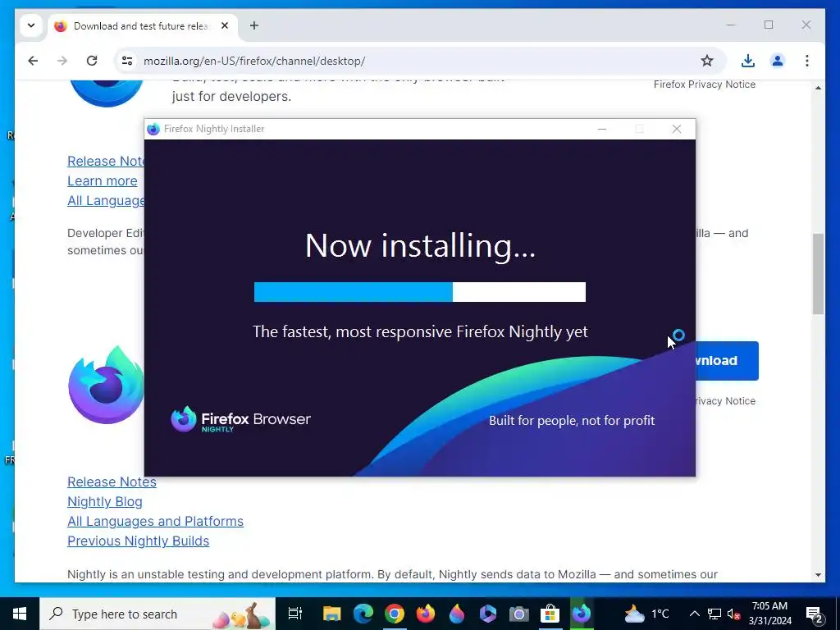
Task: Maximize the Chrome window
Action: pyautogui.click(x=769, y=25)
